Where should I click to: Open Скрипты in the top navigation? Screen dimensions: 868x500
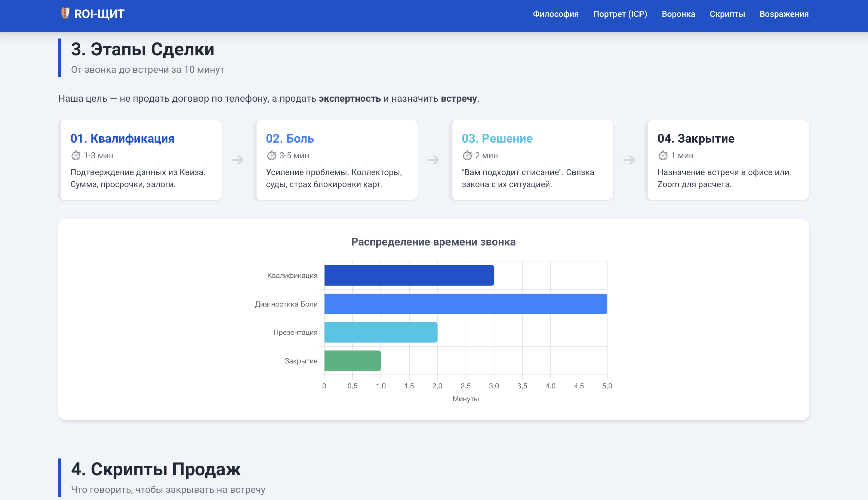pyautogui.click(x=727, y=14)
